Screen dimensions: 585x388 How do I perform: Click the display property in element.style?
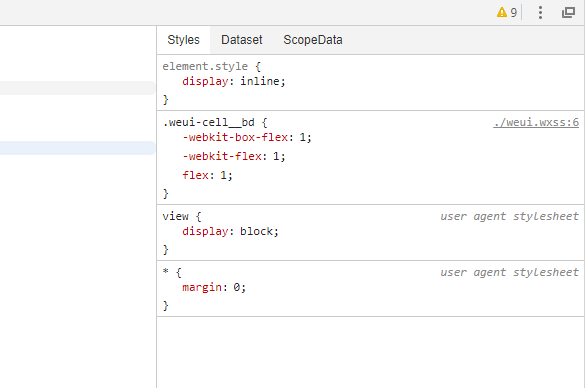[205, 81]
